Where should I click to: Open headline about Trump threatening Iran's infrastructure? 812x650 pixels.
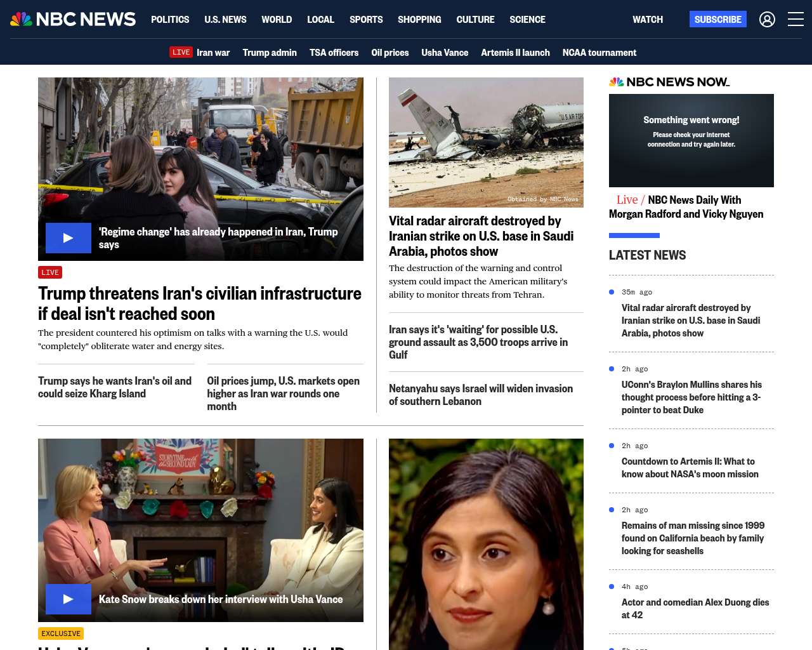(x=200, y=303)
